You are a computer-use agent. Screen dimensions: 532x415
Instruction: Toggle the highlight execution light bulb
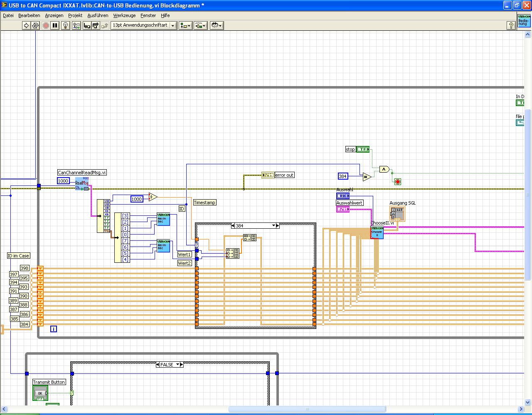[65, 26]
